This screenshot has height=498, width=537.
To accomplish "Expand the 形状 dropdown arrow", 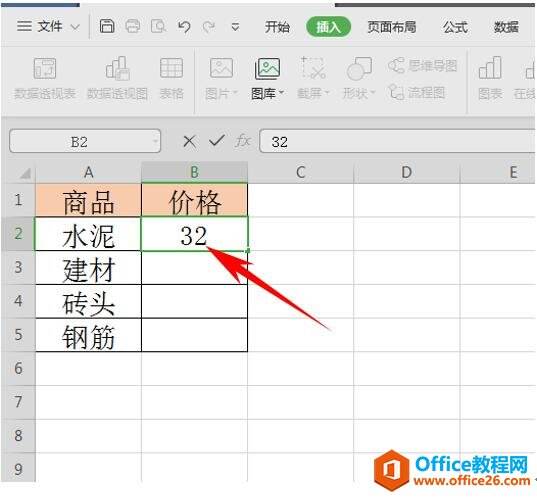I will coord(373,92).
